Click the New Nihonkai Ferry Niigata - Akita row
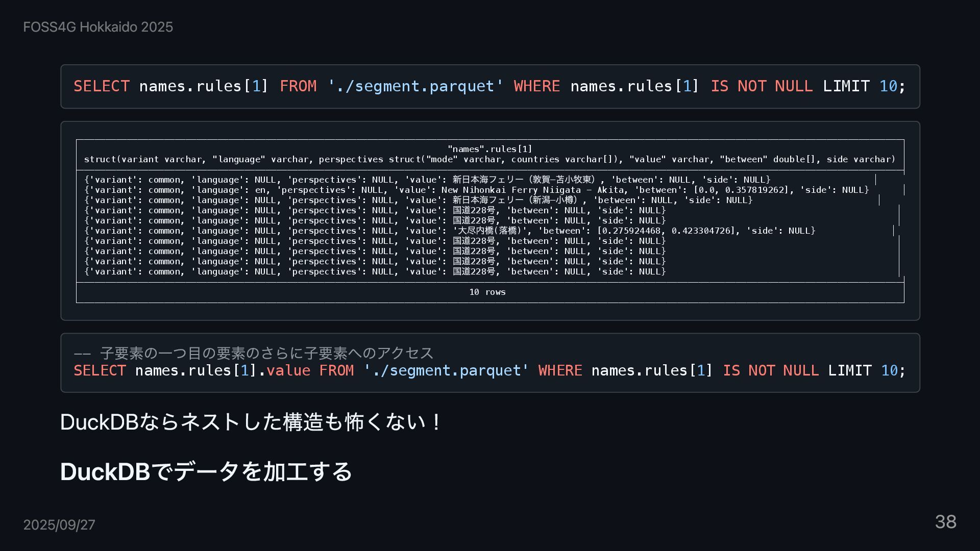Image resolution: width=980 pixels, height=551 pixels. point(476,190)
